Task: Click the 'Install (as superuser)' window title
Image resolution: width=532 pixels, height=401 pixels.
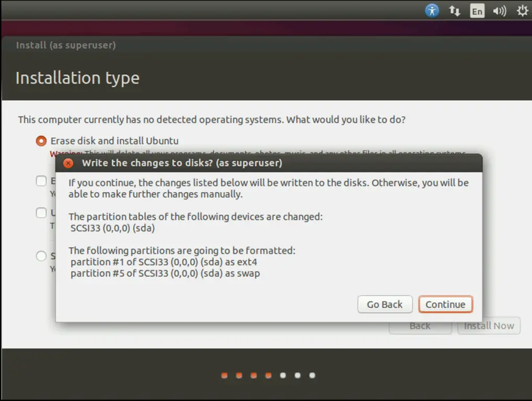Action: 66,45
